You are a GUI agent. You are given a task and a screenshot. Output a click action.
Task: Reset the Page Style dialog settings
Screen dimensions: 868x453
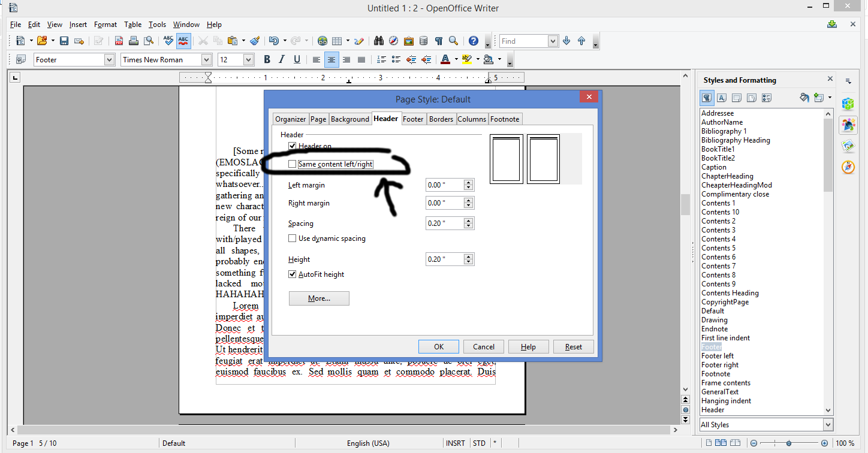[x=573, y=346]
